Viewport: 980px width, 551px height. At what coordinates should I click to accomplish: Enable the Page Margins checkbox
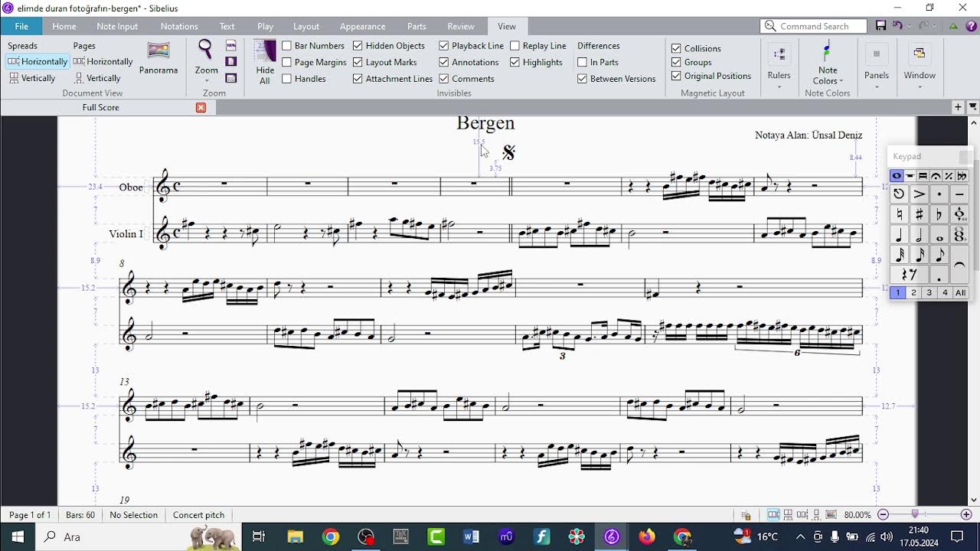287,62
